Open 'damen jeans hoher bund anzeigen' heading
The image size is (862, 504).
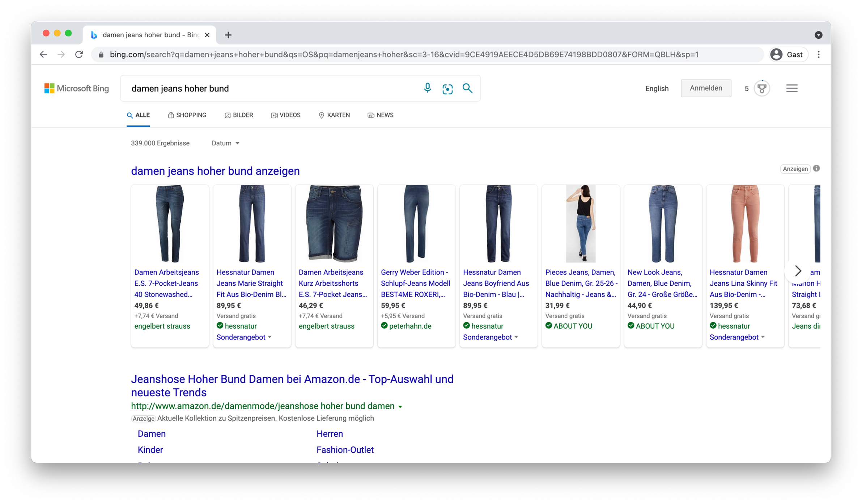click(215, 171)
